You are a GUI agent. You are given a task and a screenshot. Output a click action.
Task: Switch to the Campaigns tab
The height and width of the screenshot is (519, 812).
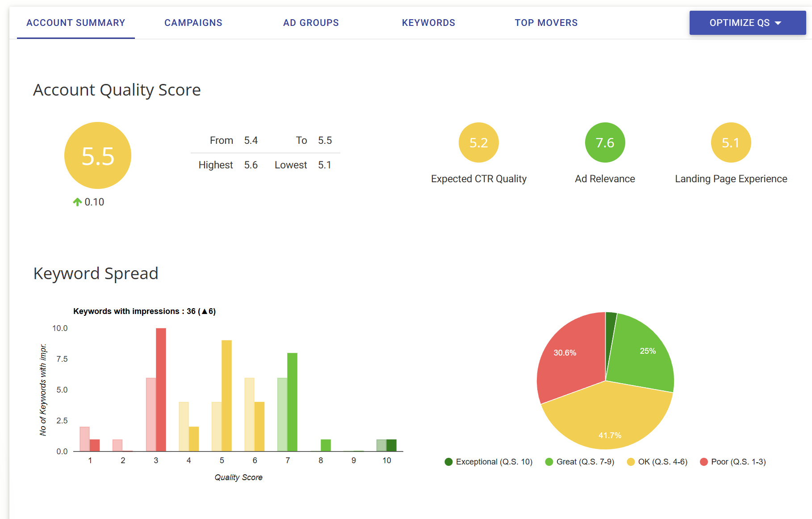pyautogui.click(x=193, y=22)
